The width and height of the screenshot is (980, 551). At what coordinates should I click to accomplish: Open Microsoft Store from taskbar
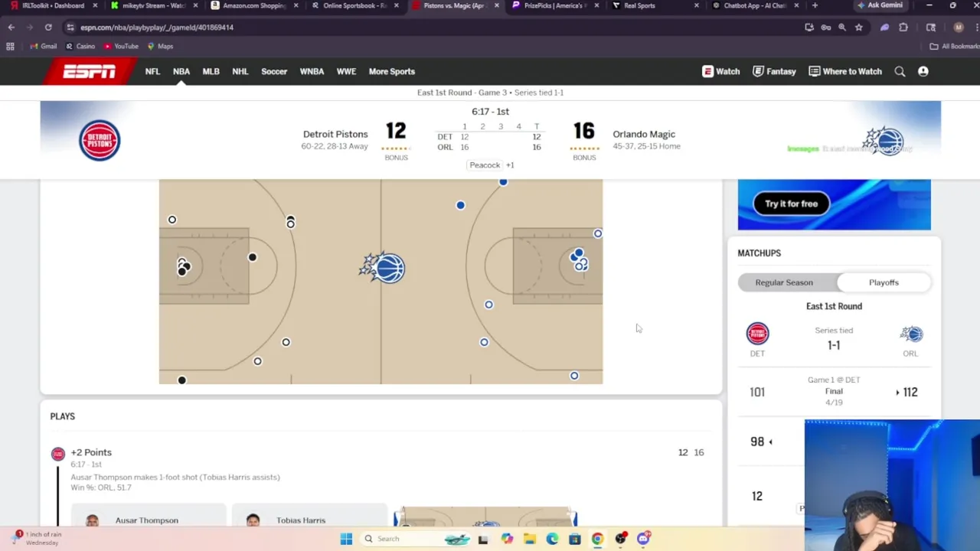(575, 539)
